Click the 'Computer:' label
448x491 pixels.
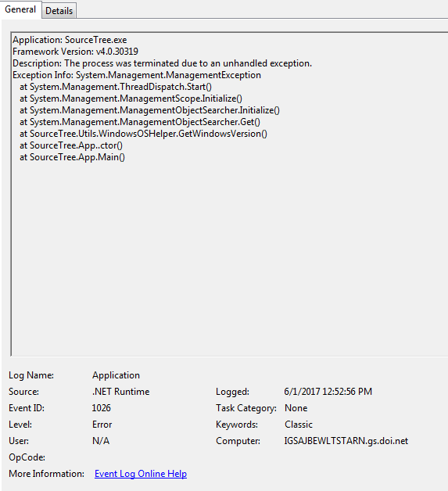(238, 441)
